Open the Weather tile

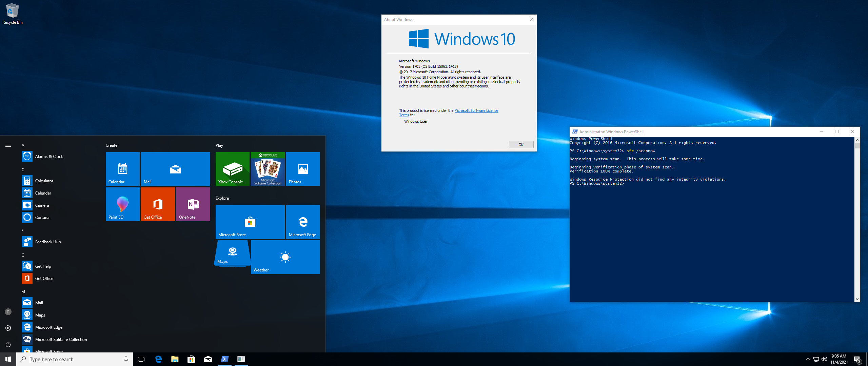pos(285,257)
